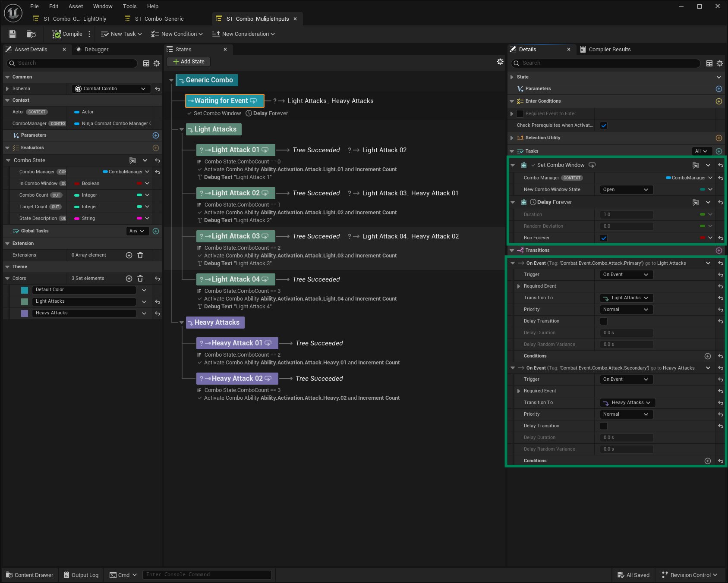
Task: Delete Colors set elements trash icon
Action: pyautogui.click(x=140, y=279)
